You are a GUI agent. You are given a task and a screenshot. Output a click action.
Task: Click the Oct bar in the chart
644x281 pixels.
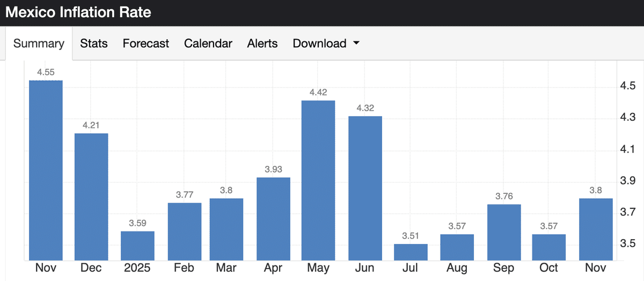(549, 247)
